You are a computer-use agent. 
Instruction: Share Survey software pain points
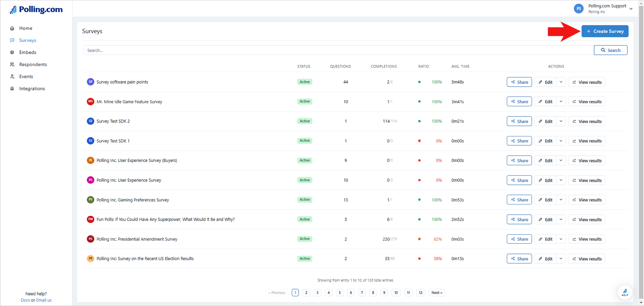[x=519, y=82]
